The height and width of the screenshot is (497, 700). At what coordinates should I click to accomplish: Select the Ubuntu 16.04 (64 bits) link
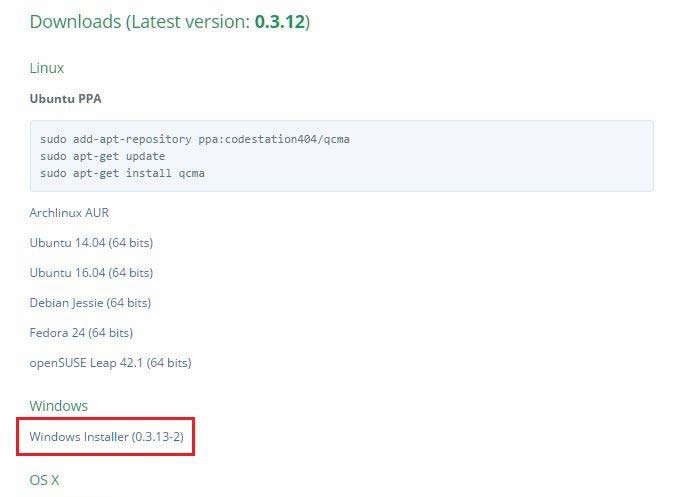[x=91, y=273]
